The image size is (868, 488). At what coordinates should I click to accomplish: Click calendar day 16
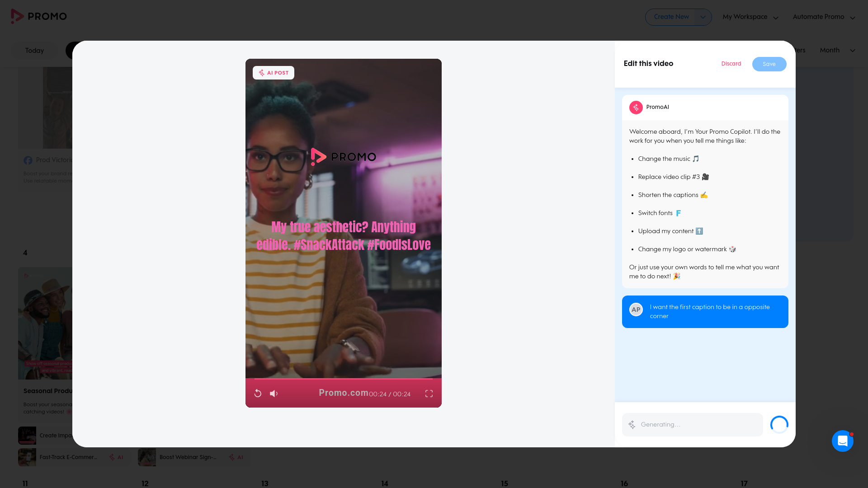click(x=624, y=483)
